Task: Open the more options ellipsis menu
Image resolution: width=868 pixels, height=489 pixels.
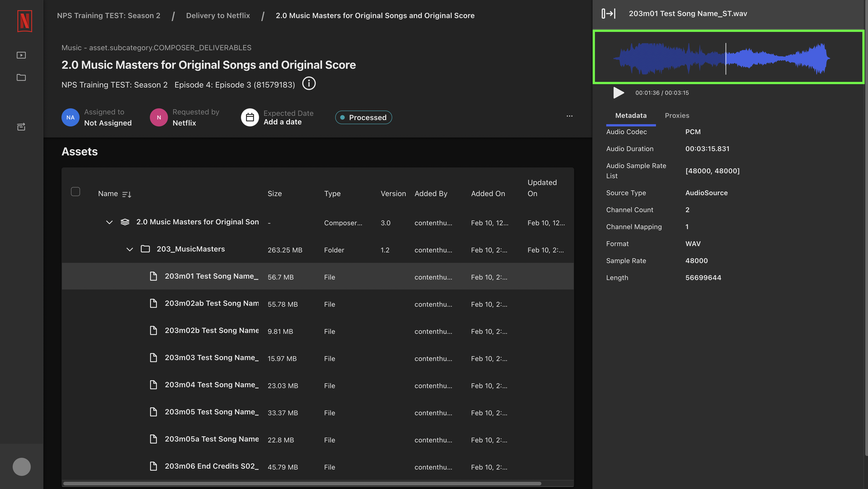Action: pos(569,116)
